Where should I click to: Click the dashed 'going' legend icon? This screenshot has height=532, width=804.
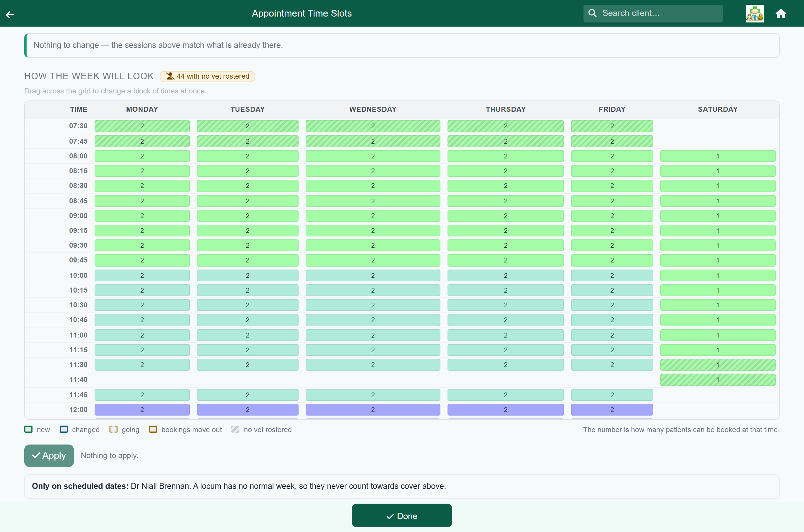pyautogui.click(x=113, y=429)
